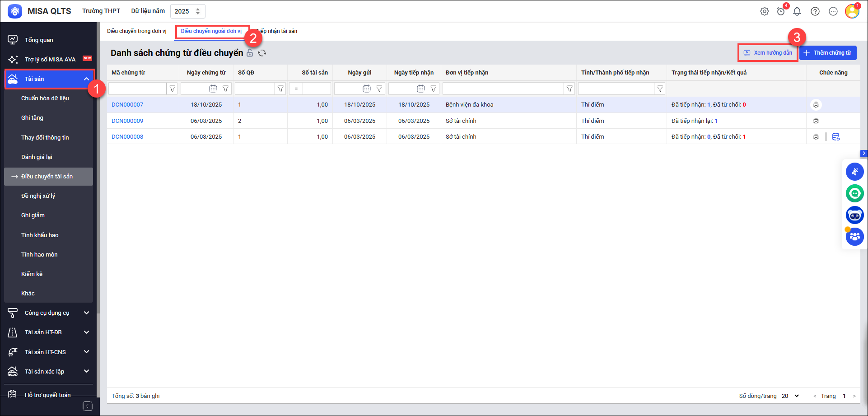Open voucher link DCN000009
Viewport: 868px width, 416px height.
(127, 121)
